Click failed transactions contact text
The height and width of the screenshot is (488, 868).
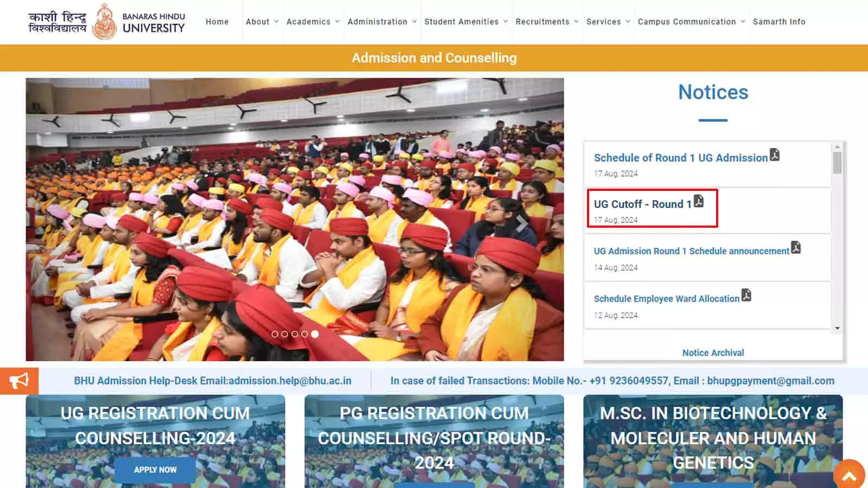[x=612, y=381]
